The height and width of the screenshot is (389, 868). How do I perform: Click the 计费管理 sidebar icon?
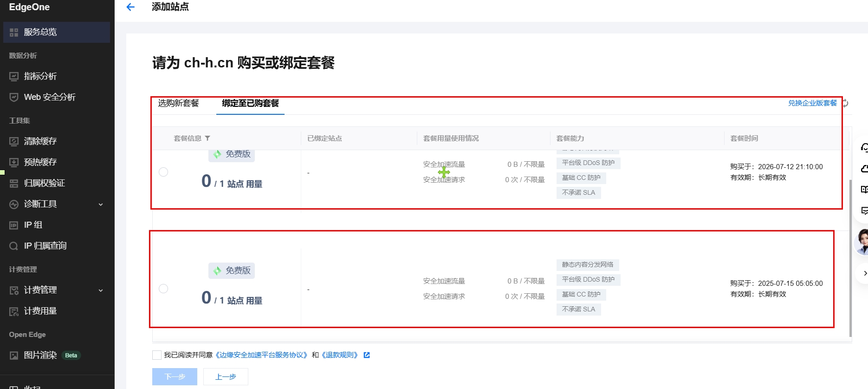pos(14,290)
